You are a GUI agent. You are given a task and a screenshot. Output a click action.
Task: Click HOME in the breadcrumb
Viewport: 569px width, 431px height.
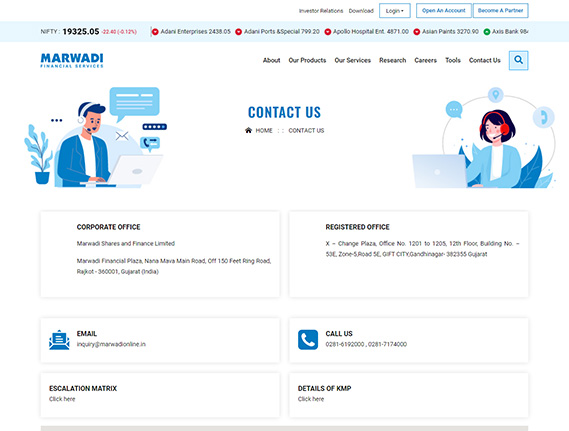pyautogui.click(x=264, y=131)
